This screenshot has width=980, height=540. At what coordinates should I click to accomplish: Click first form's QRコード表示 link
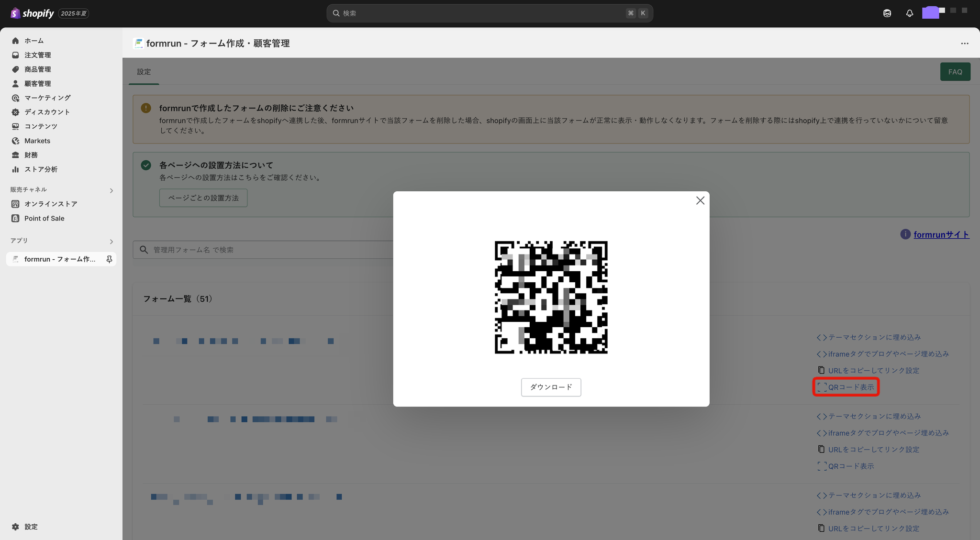[846, 387]
